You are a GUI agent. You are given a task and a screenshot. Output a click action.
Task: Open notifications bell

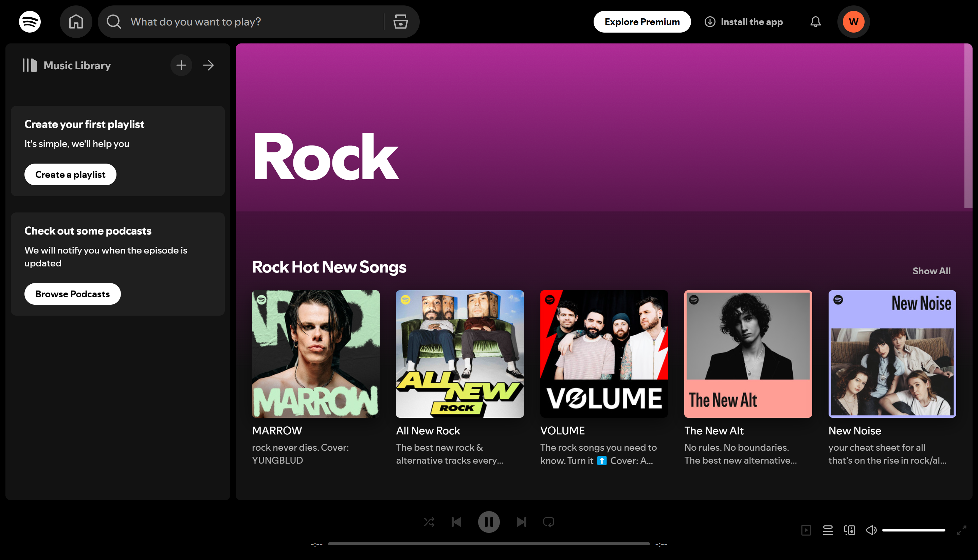pyautogui.click(x=815, y=21)
